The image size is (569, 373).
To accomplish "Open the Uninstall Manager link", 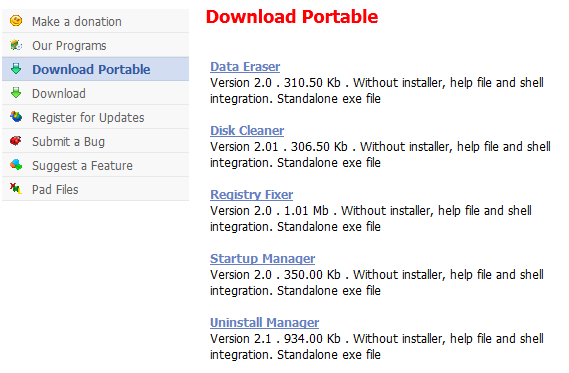I will [x=265, y=323].
